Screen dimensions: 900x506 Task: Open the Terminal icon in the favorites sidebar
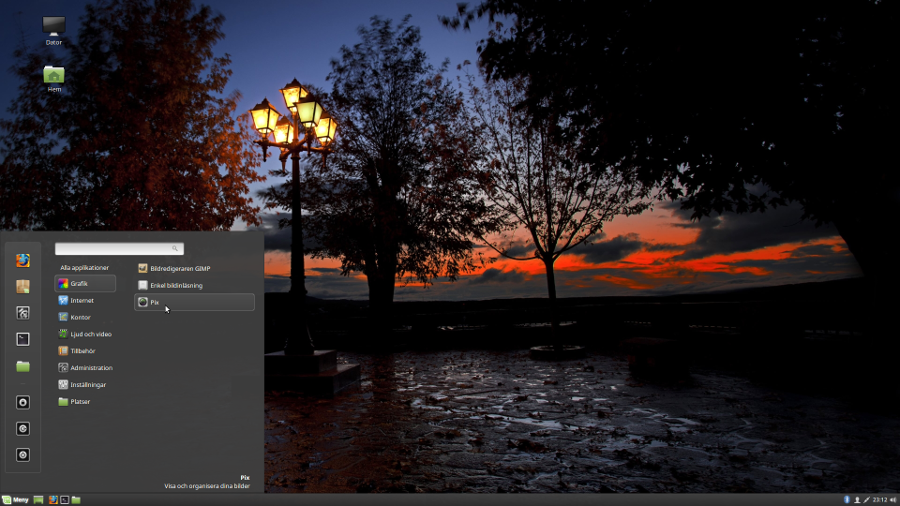[23, 339]
